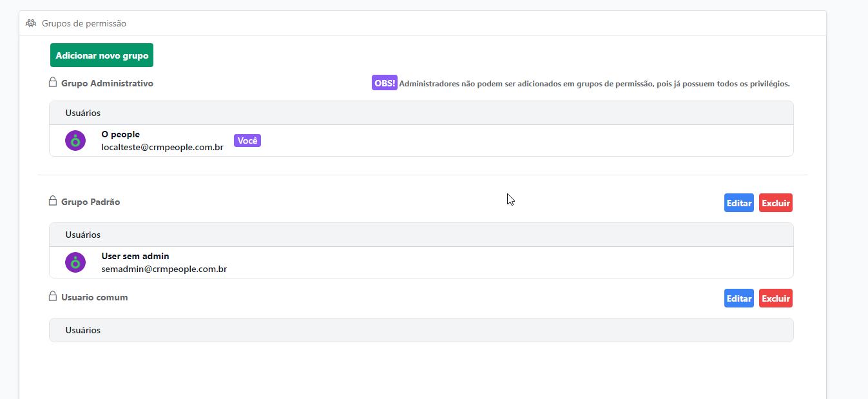Screen dimensions: 868x399
Task: Select the User sem admin name
Action: pos(135,256)
